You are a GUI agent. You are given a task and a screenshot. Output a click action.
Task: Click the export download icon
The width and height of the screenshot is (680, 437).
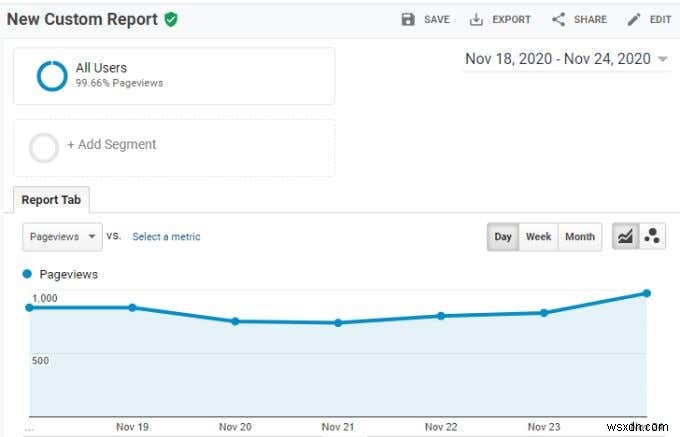(x=476, y=20)
